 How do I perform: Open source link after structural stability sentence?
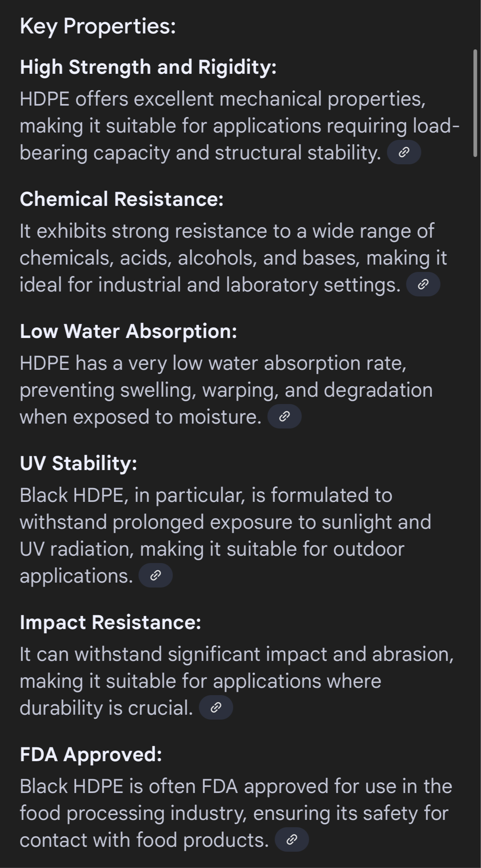pyautogui.click(x=403, y=152)
